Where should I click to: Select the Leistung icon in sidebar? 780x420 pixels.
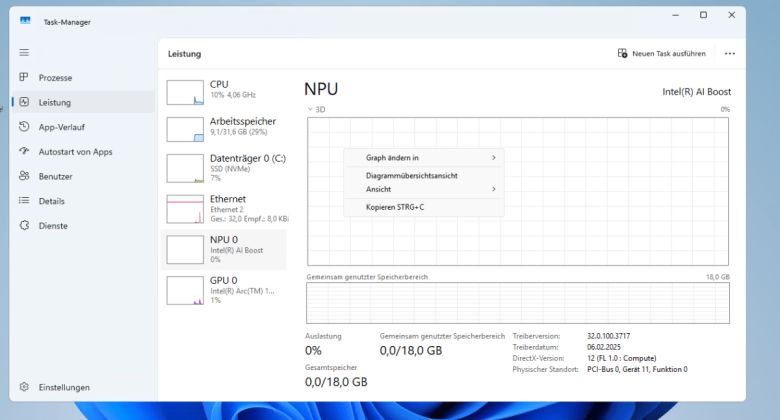(24, 102)
